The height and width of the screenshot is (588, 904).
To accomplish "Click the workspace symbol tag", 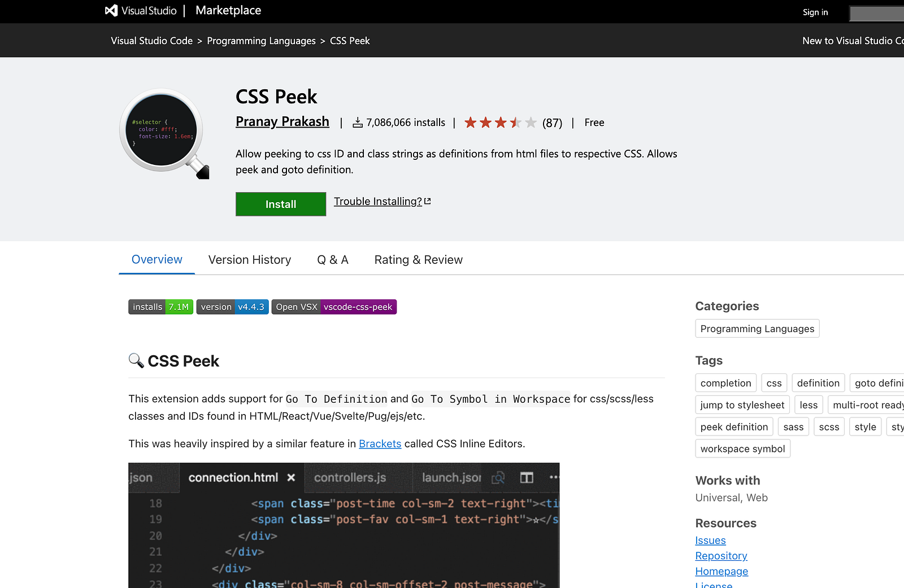I will [743, 449].
